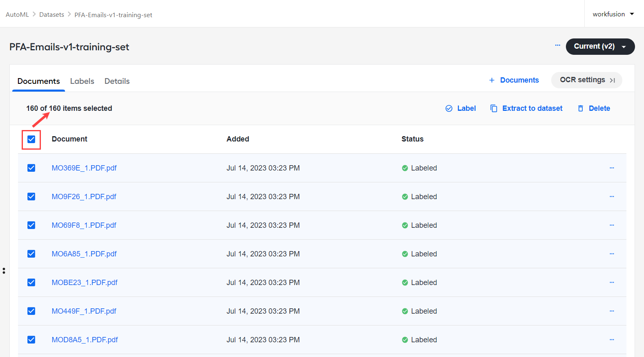The image size is (644, 357).
Task: Open more options for MO6A85_1.PDF.pdf row
Action: pos(612,254)
